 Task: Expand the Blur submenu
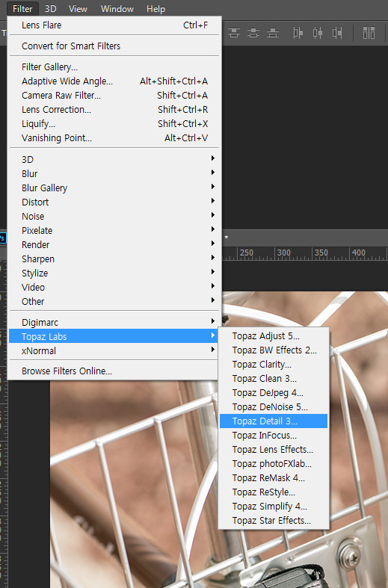pos(114,173)
